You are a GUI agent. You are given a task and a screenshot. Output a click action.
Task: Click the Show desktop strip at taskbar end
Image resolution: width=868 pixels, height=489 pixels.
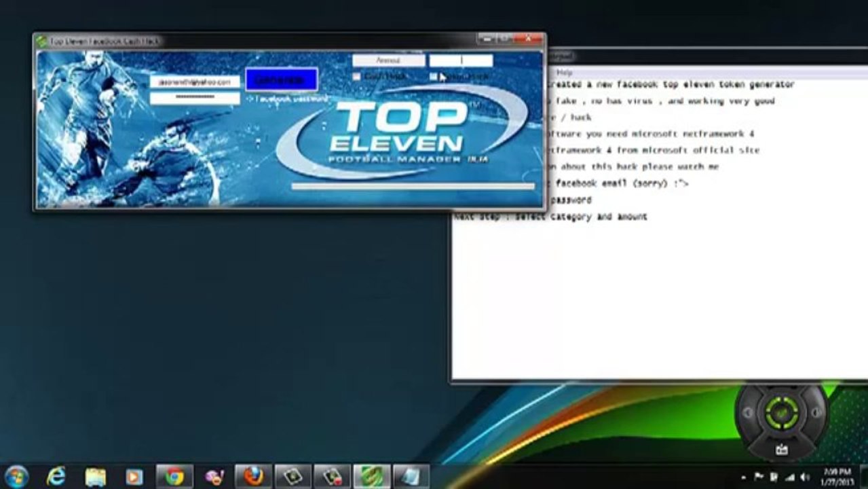tap(863, 476)
